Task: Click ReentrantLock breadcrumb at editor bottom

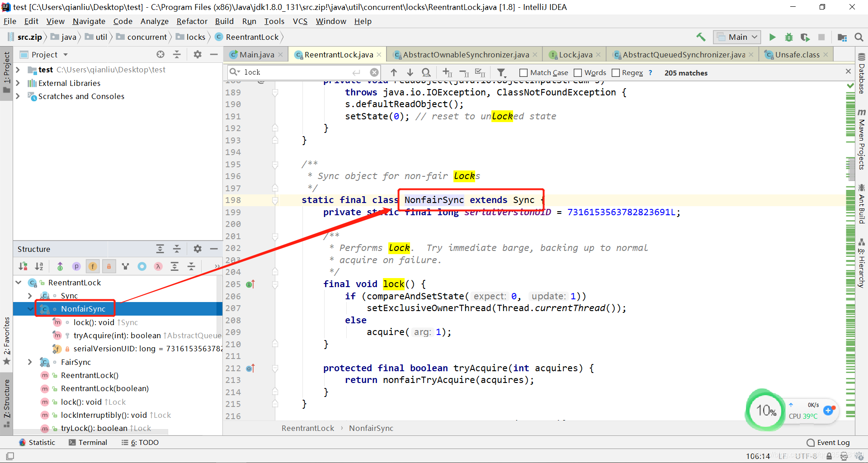Action: click(307, 428)
